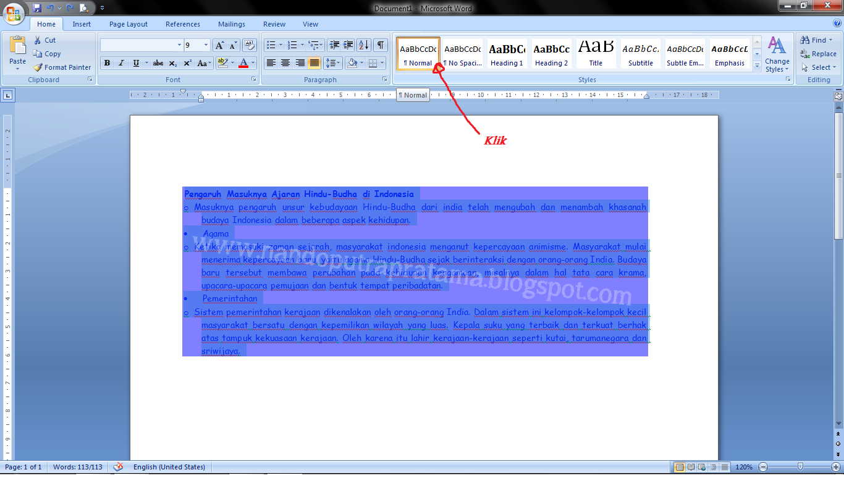Screen dimensions: 844x504
Task: Switch to the Page Layout tab
Action: click(129, 24)
